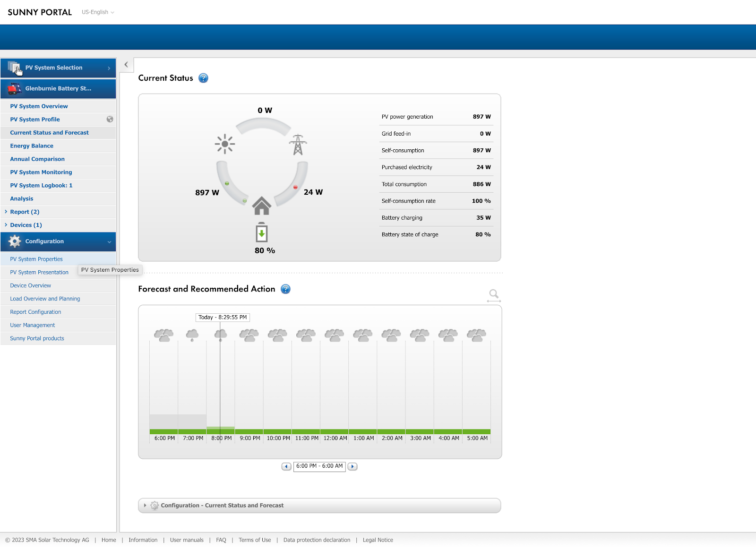Open Annual Comparison page
Viewport: 756px width, 550px height.
click(37, 159)
